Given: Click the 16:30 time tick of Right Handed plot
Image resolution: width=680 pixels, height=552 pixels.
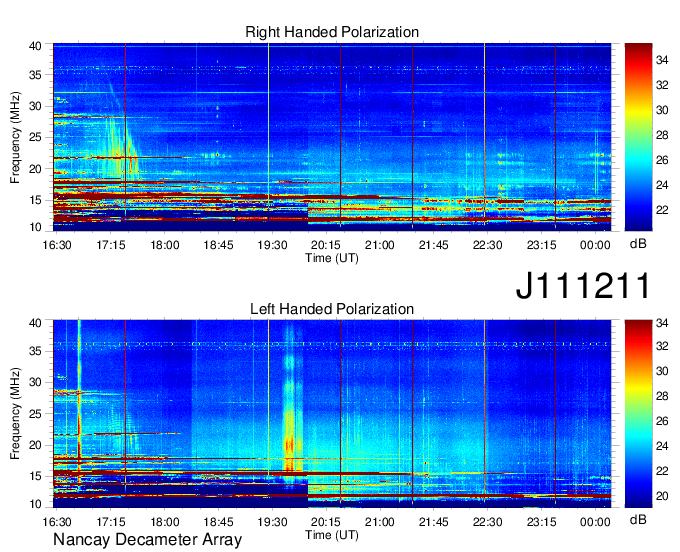Looking at the screenshot, I should (57, 245).
